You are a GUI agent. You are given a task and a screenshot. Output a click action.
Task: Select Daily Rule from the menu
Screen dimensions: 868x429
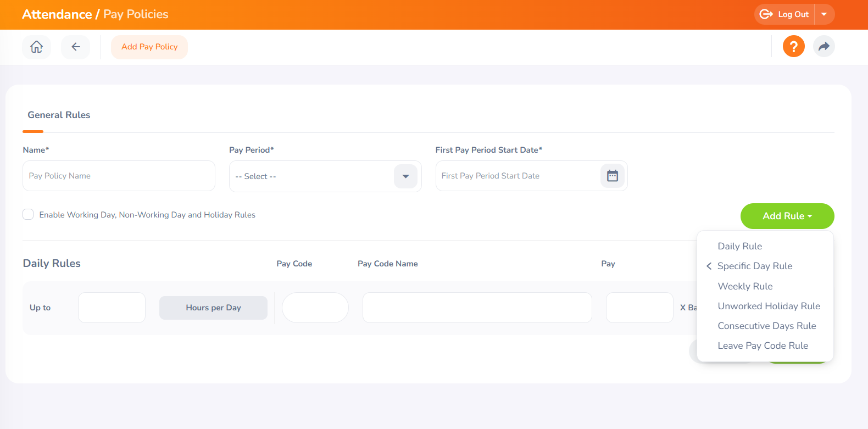point(739,246)
